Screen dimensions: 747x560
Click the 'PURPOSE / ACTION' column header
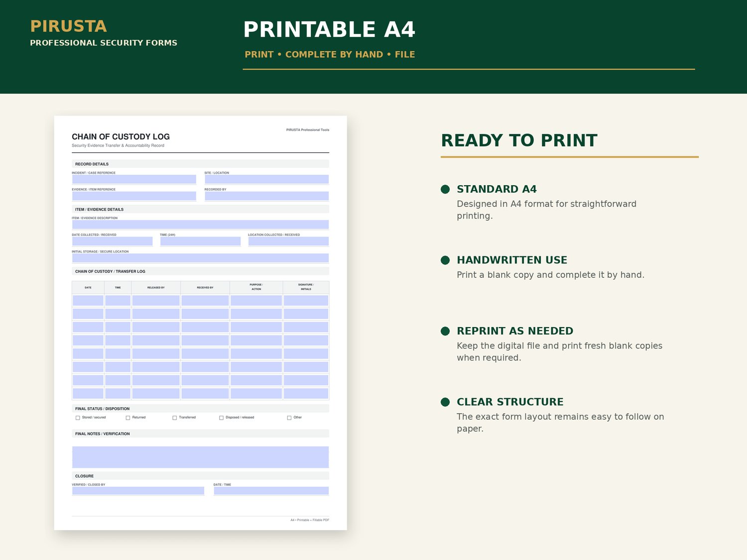[x=256, y=287]
